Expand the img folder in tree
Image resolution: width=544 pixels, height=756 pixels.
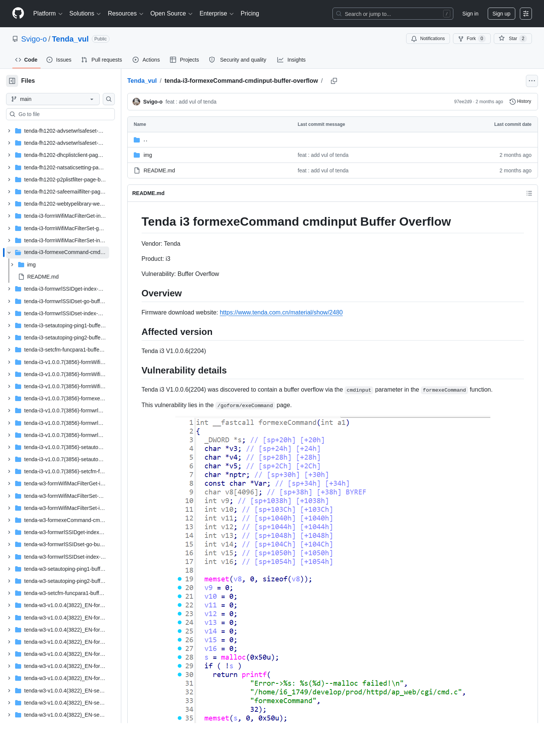[x=12, y=265]
